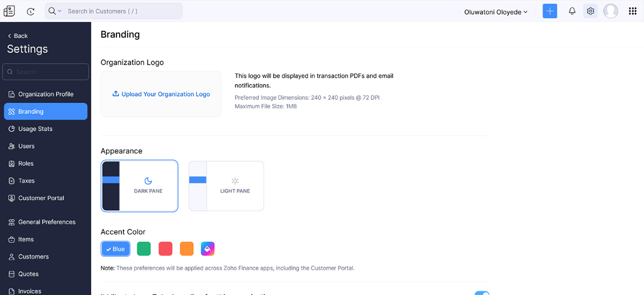Open the Oluwatoni Oloyede organization dropdown
The height and width of the screenshot is (295, 644).
click(x=496, y=12)
